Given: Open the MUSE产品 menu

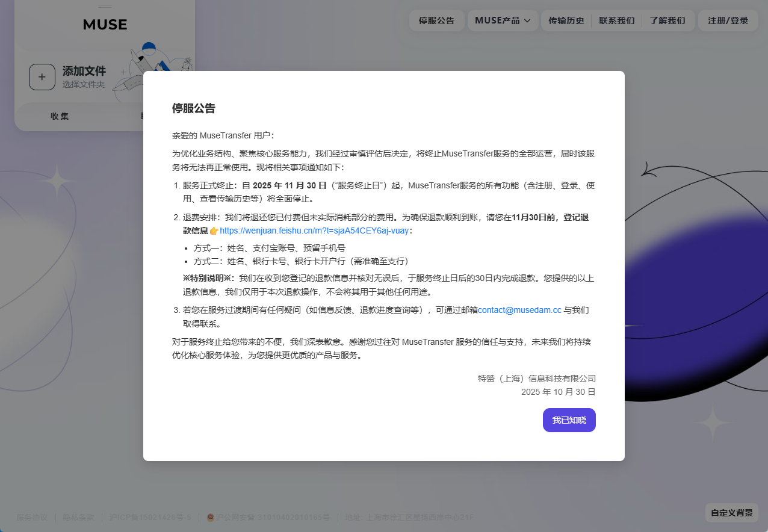Looking at the screenshot, I should [497, 20].
